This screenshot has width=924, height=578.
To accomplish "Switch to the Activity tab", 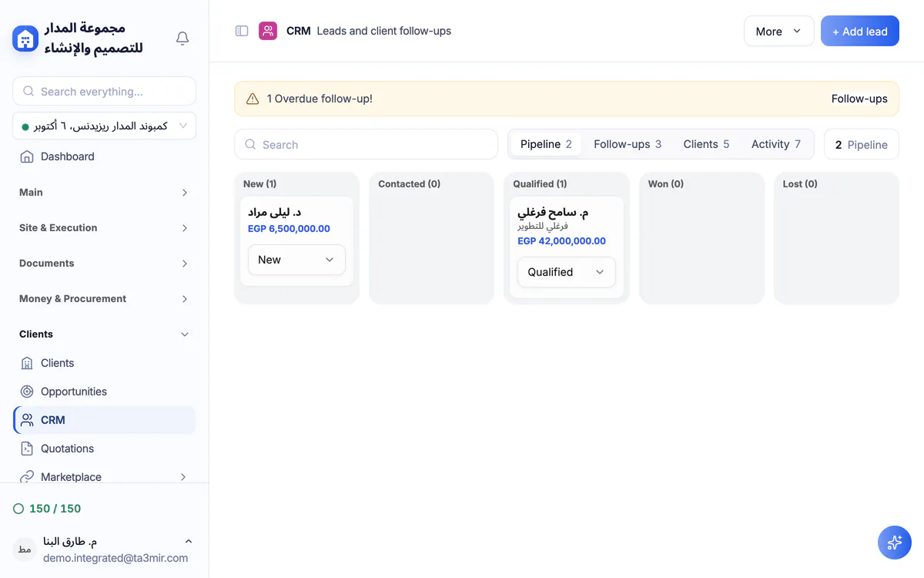I will (776, 144).
